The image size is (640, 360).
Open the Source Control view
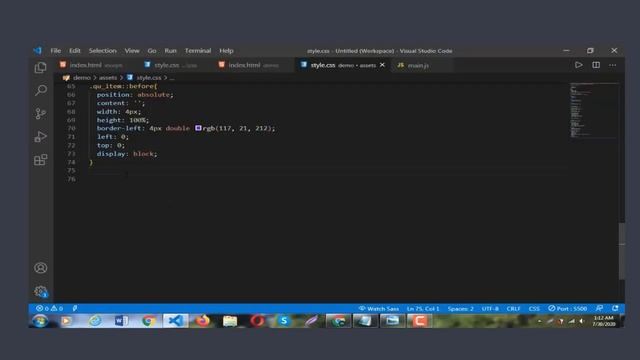tap(40, 113)
